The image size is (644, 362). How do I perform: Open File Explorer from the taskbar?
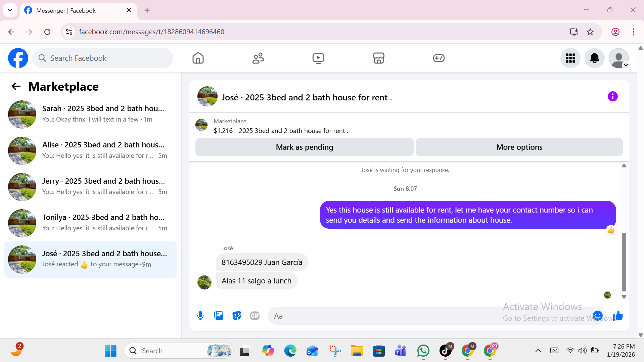click(x=357, y=351)
